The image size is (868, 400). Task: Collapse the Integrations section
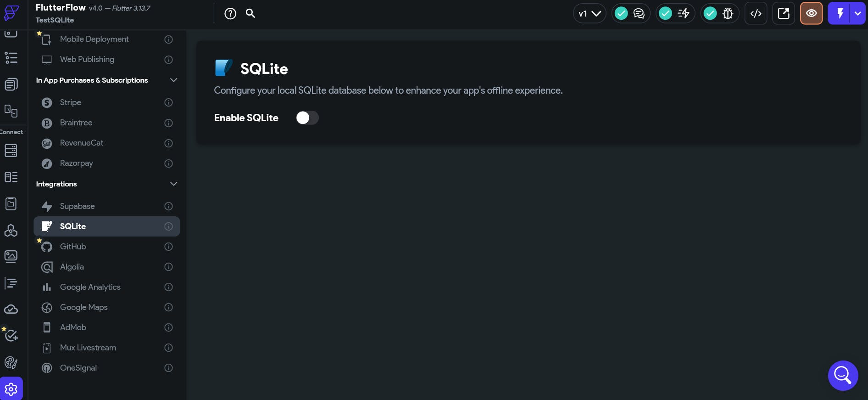click(173, 184)
